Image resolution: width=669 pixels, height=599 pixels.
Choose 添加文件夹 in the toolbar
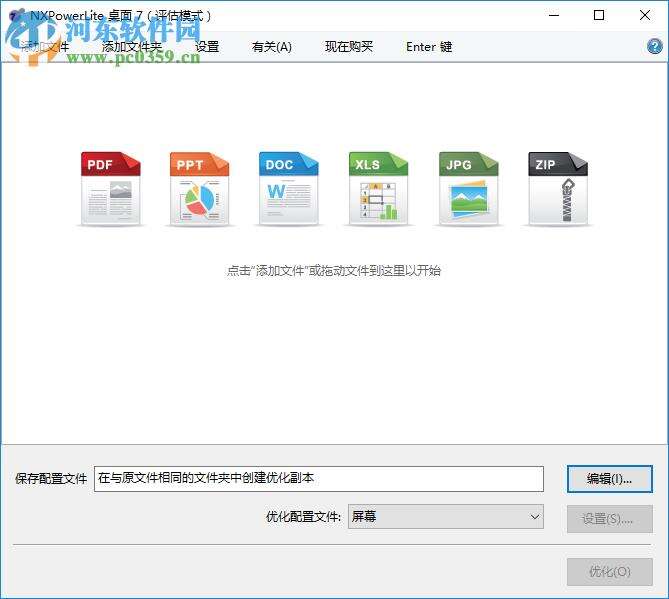click(131, 47)
